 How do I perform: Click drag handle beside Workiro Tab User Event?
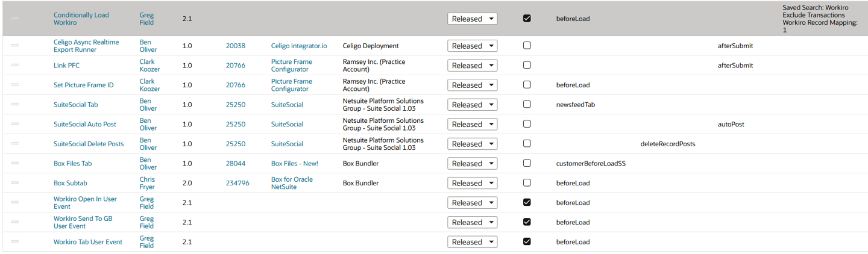pyautogui.click(x=15, y=241)
